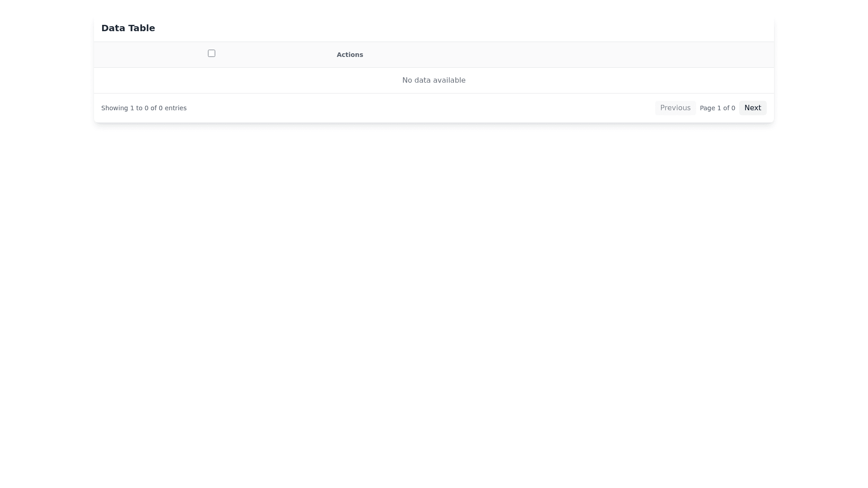Click the entries count summary in footer
The width and height of the screenshot is (868, 488).
144,108
